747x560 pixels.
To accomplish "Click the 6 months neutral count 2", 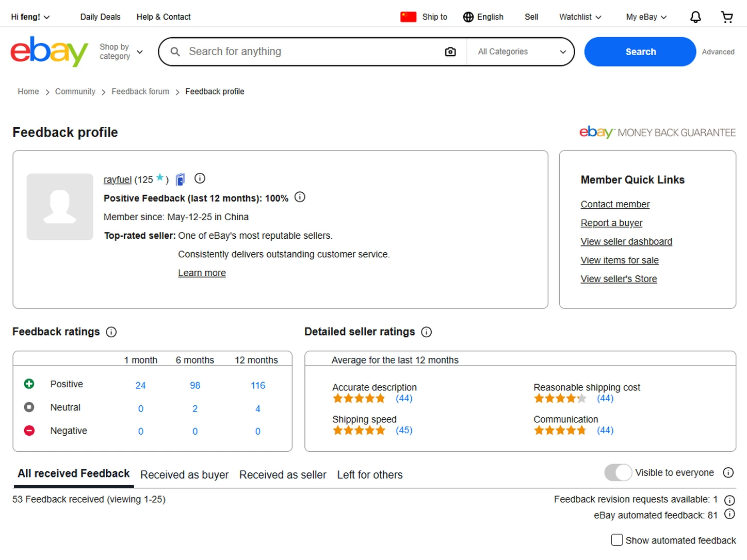I will click(x=195, y=408).
